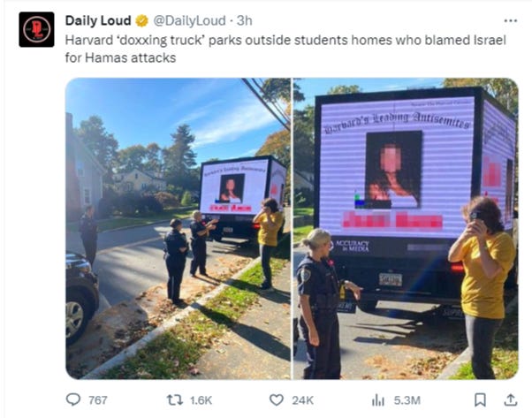The image size is (532, 418).
Task: Click the 24K likes count
Action: tap(302, 400)
